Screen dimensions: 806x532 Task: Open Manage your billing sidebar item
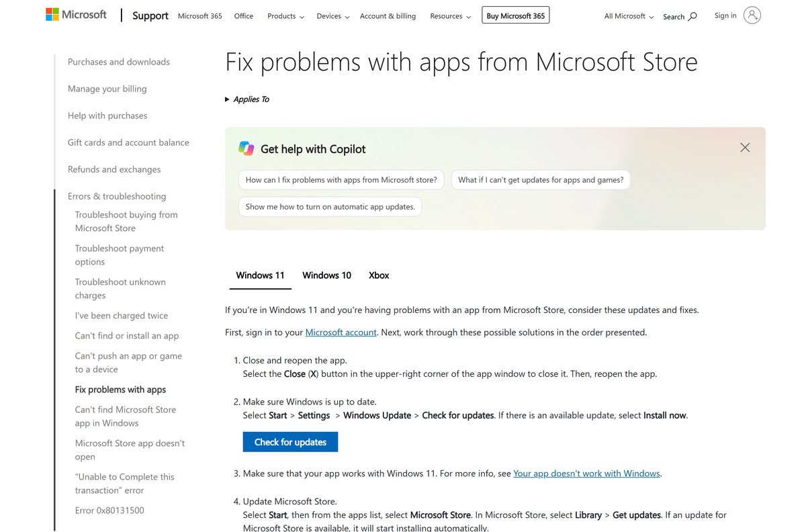[107, 89]
